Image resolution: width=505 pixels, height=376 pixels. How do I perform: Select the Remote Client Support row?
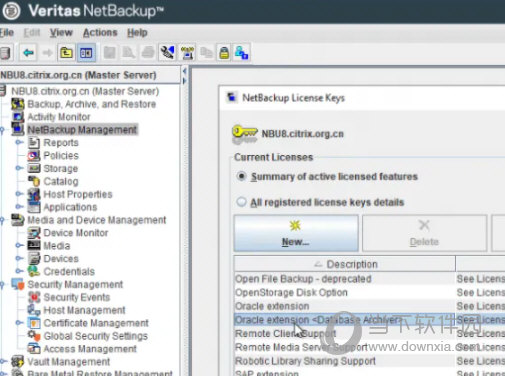(345, 334)
